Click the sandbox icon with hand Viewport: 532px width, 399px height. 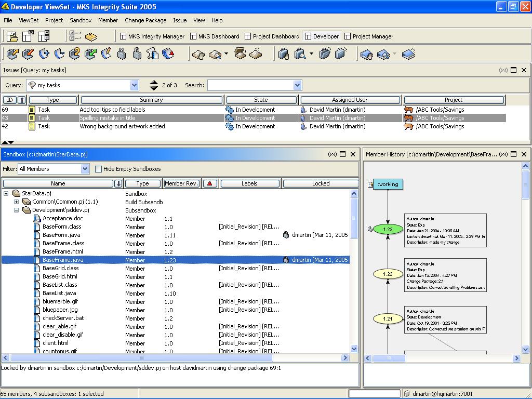tap(198, 54)
